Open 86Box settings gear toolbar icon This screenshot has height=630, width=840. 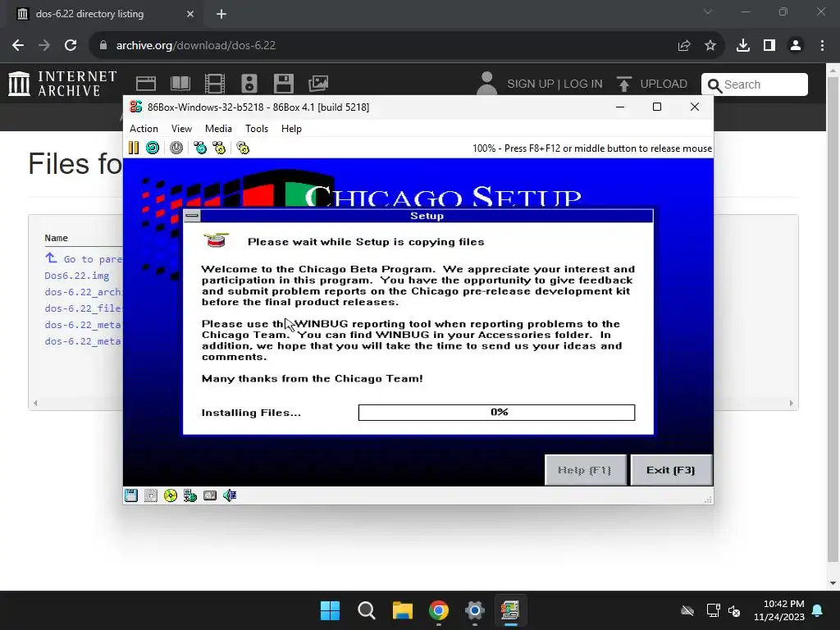[243, 148]
